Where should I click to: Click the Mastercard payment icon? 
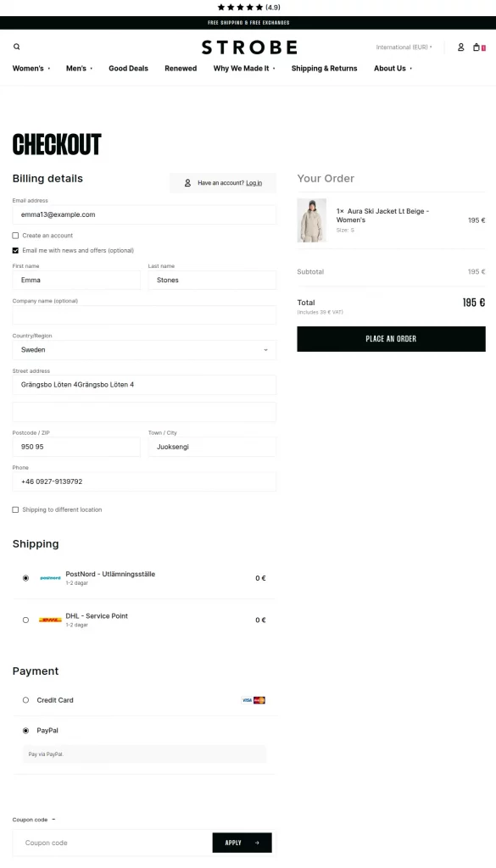[259, 699]
